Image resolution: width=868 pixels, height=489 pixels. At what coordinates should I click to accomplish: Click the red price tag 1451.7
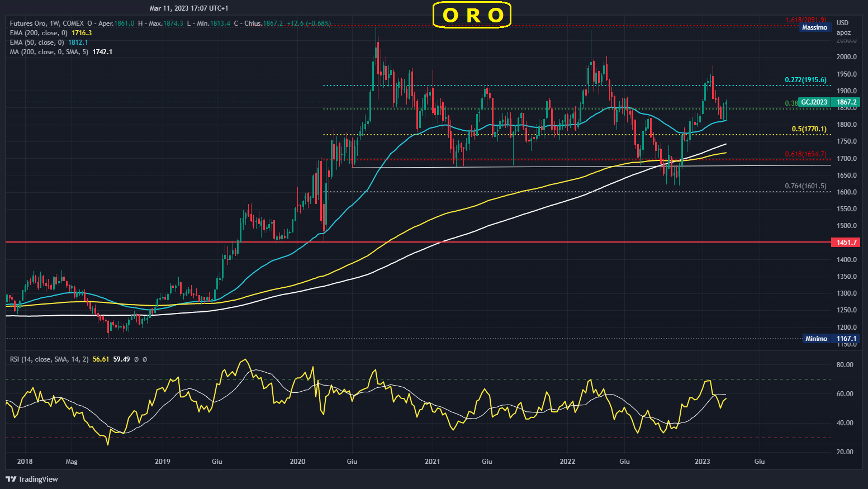(846, 243)
